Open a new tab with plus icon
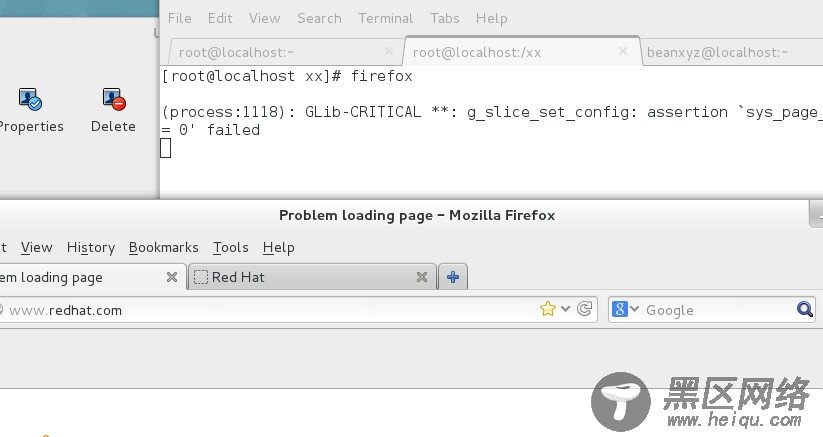 [x=452, y=277]
